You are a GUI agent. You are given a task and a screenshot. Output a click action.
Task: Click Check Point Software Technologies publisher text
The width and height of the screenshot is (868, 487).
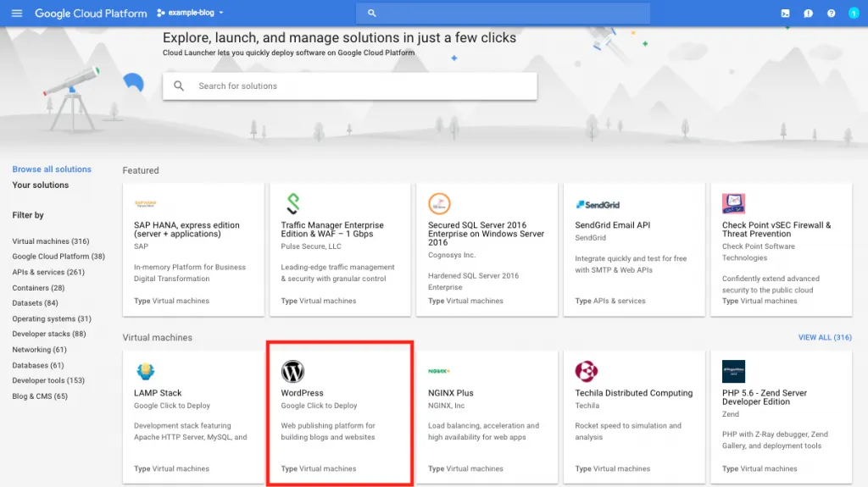[759, 252]
